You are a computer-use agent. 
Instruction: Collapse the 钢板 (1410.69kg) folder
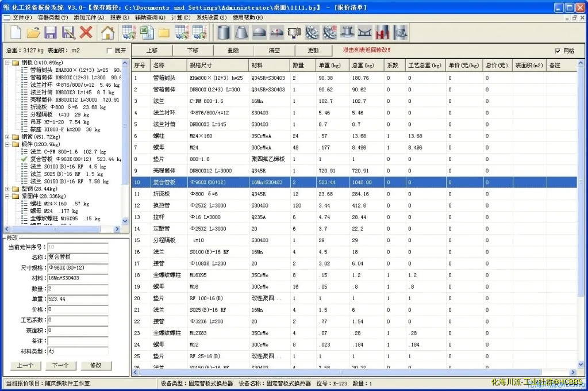(x=7, y=63)
